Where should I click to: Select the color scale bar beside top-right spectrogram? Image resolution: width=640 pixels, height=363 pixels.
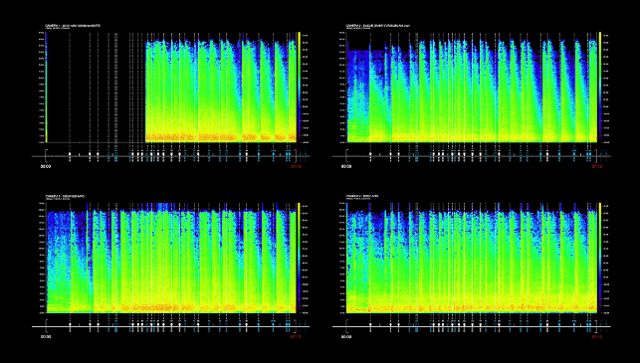tap(600, 87)
